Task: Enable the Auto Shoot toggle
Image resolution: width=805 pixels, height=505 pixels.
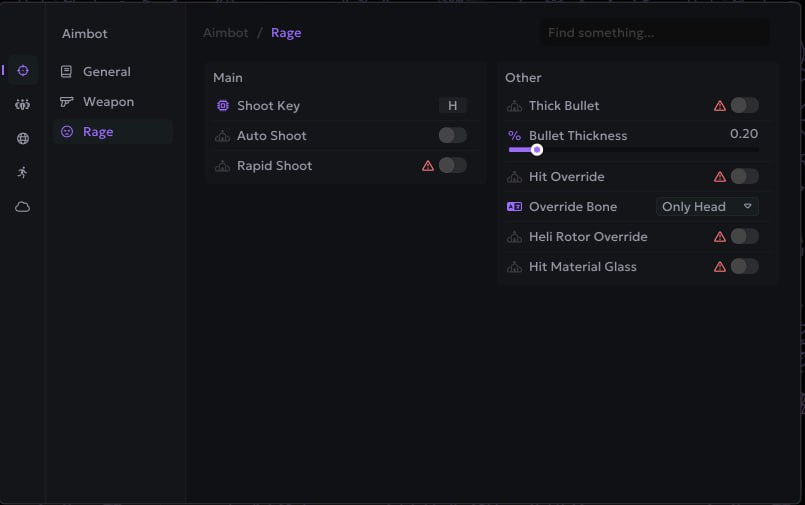Action: pos(452,136)
